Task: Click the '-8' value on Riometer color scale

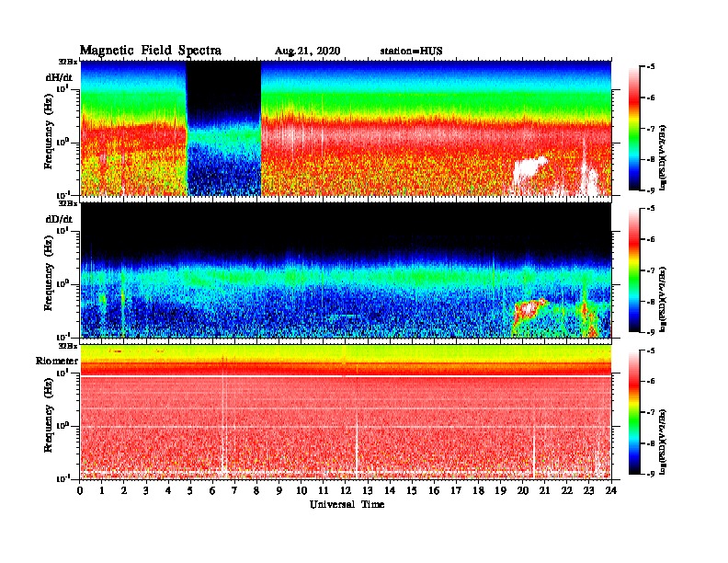Action: [x=652, y=443]
